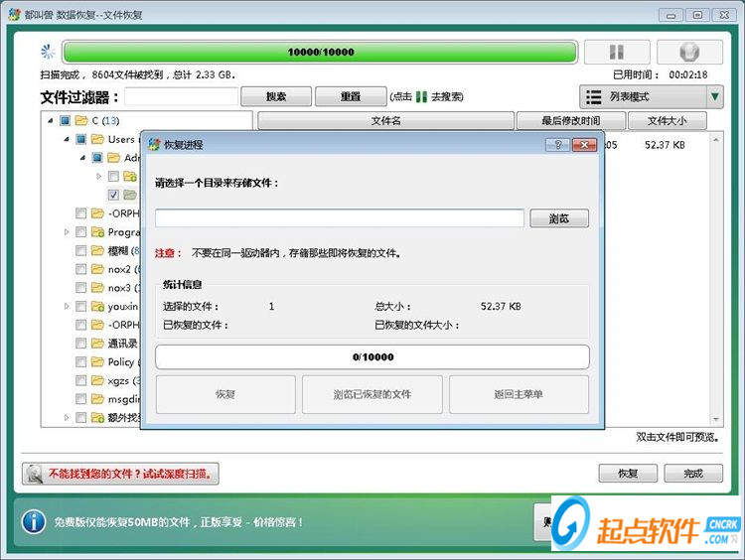Click the main window 恢复 button beside 完成
This screenshot has width=745, height=560.
[x=628, y=473]
